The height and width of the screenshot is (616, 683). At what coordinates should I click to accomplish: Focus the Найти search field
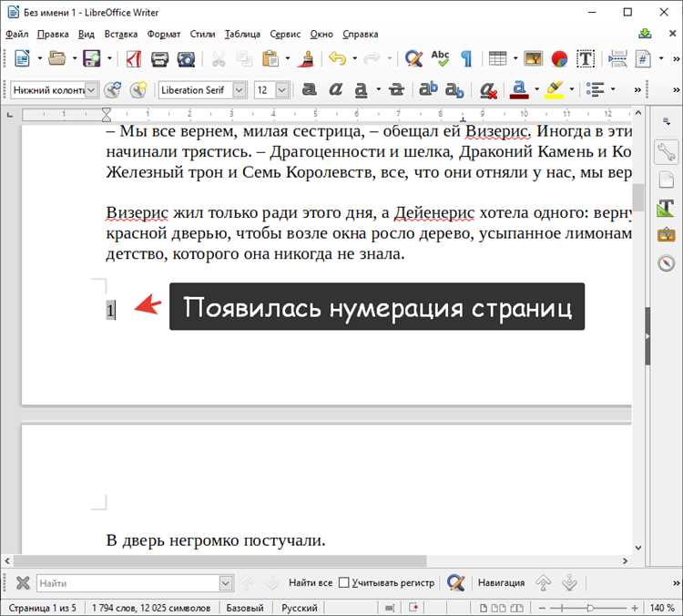[x=128, y=583]
